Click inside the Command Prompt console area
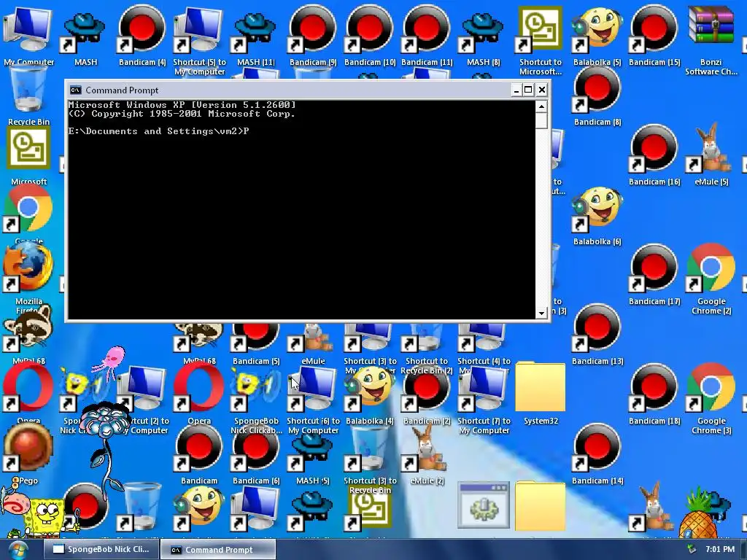 (x=301, y=209)
